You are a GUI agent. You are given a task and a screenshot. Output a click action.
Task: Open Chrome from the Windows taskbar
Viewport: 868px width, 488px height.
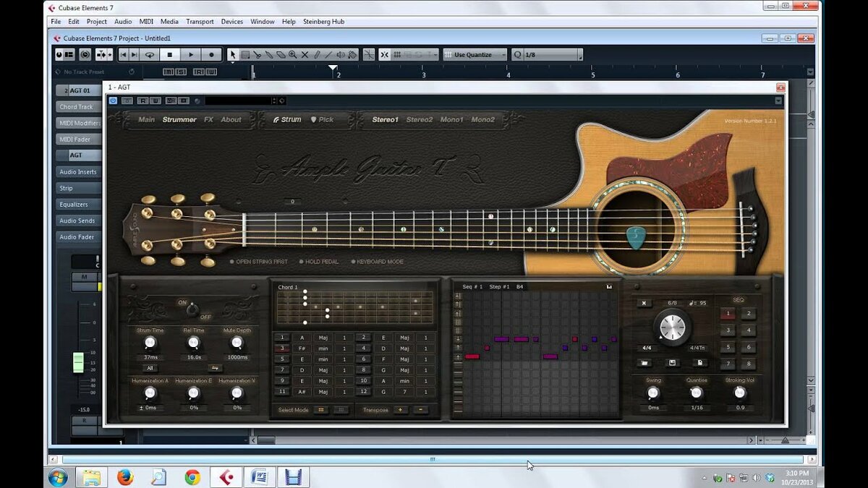click(x=192, y=477)
